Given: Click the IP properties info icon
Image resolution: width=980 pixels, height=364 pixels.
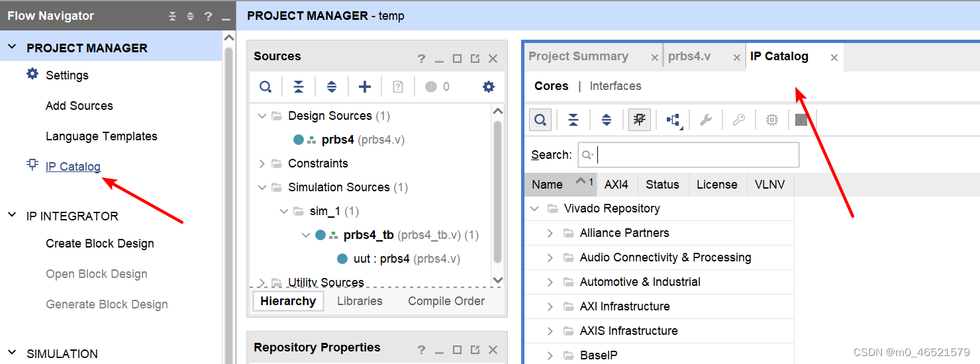Looking at the screenshot, I should pos(801,120).
